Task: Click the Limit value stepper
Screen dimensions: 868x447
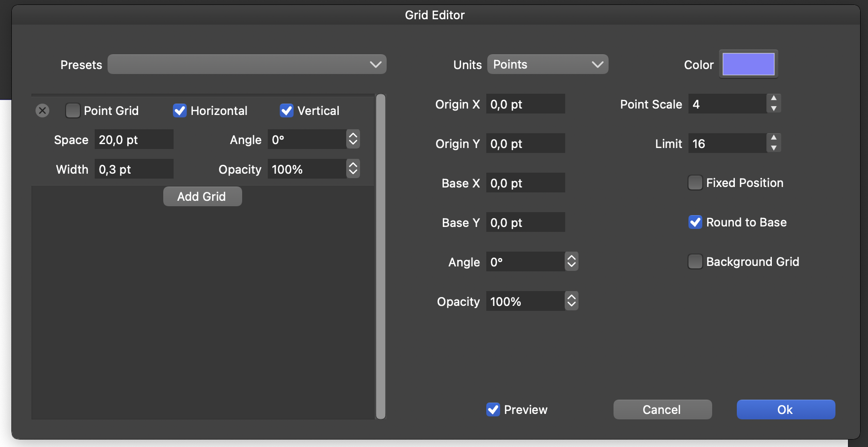Action: click(x=773, y=143)
